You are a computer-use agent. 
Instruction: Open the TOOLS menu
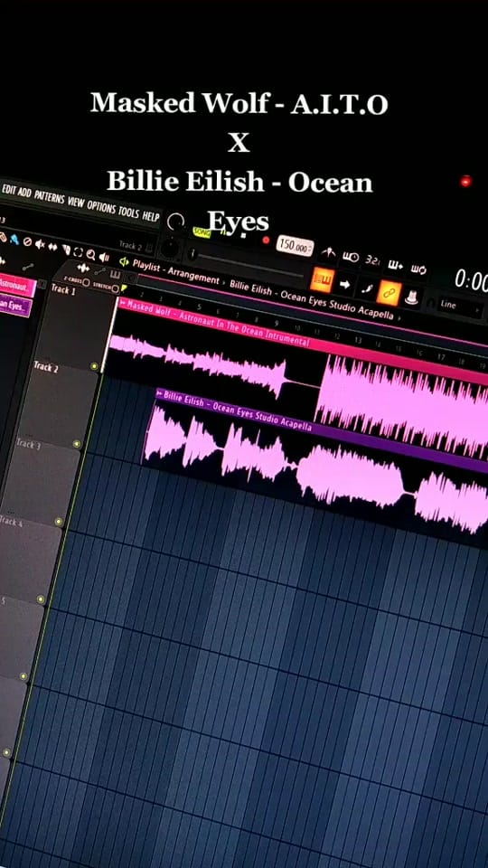(x=128, y=212)
